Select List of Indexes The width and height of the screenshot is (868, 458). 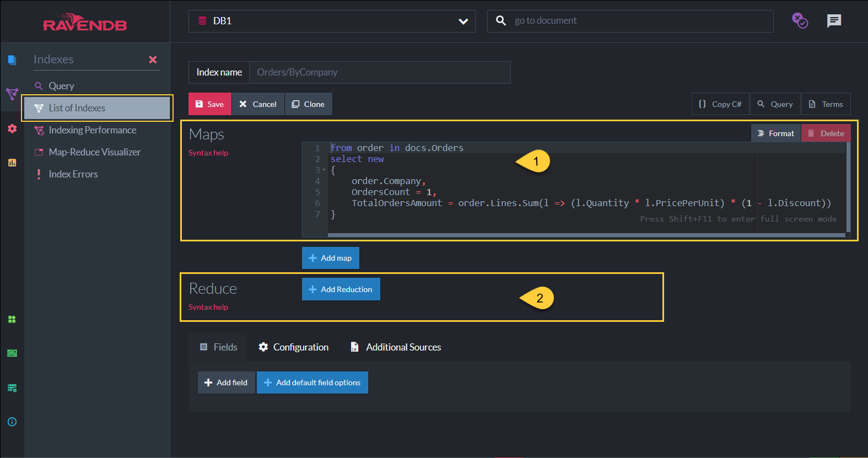click(x=97, y=108)
